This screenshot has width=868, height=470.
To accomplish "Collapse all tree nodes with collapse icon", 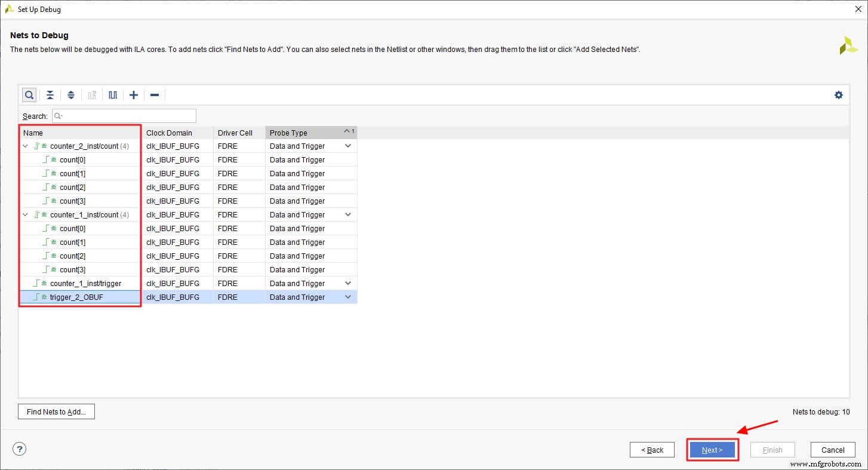I will 50,94.
